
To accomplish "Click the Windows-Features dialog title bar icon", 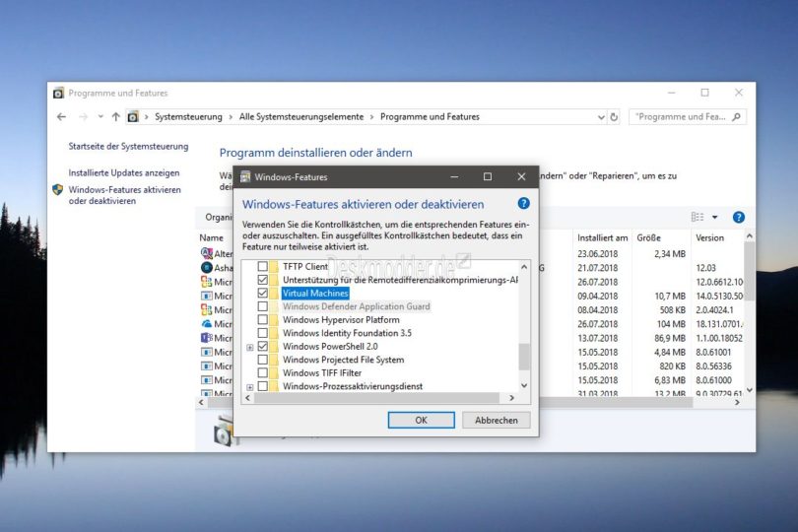I will coord(245,177).
